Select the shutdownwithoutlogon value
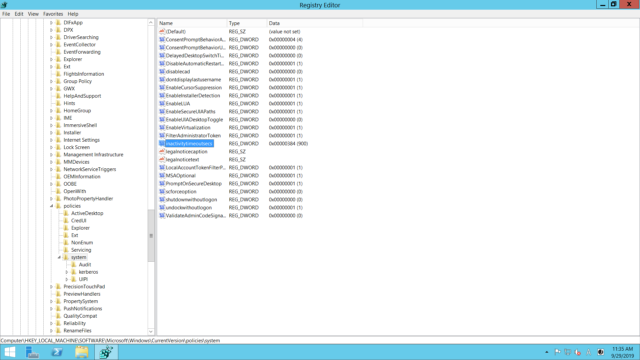This screenshot has width=640, height=360. [191, 200]
